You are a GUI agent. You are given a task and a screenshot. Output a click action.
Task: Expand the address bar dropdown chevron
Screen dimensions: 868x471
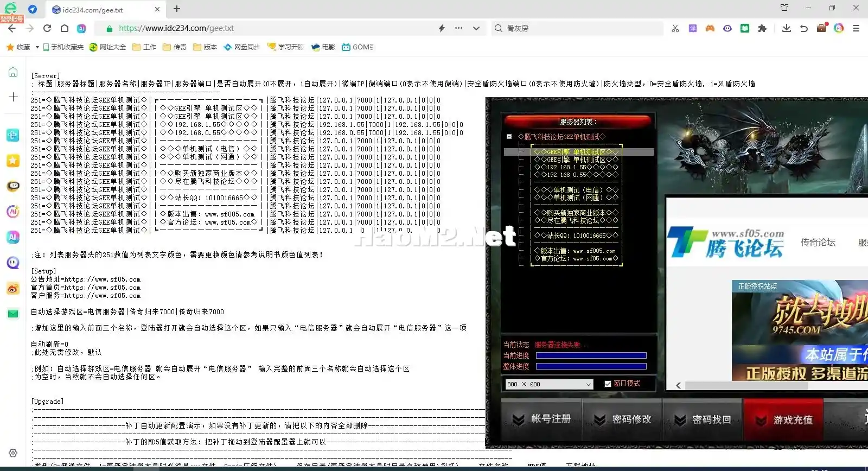pos(476,28)
